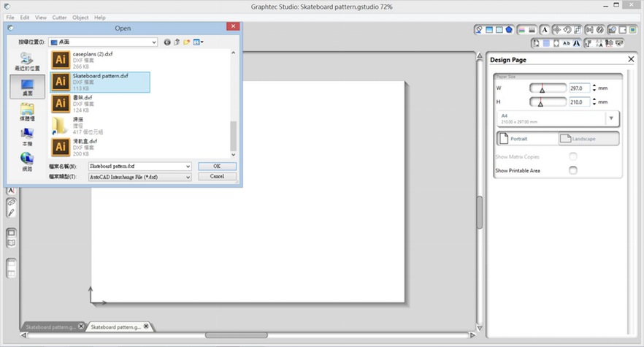Toggle Show Matrix Copies option
The height and width of the screenshot is (347, 644).
(x=573, y=156)
